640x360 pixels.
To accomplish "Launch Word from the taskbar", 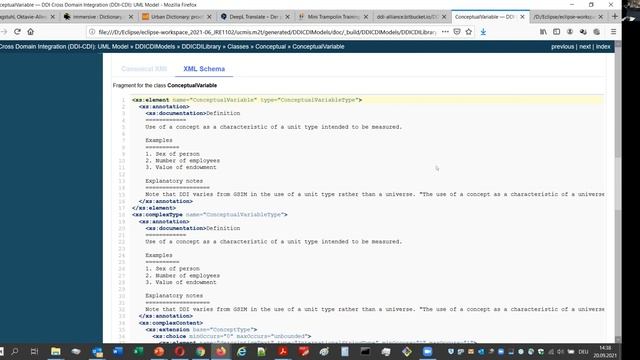I will coord(118,351).
